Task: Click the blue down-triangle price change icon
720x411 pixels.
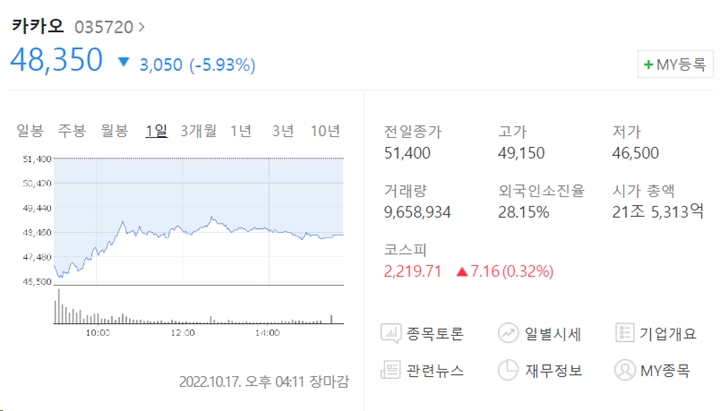Action: coord(124,62)
